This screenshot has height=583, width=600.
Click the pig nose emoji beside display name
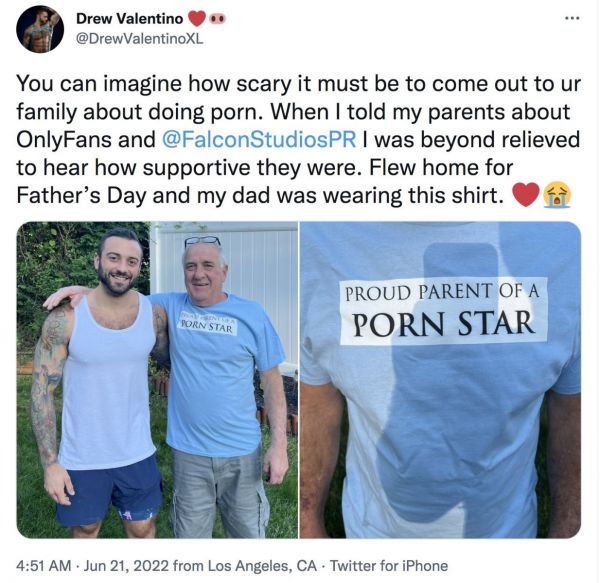[217, 18]
